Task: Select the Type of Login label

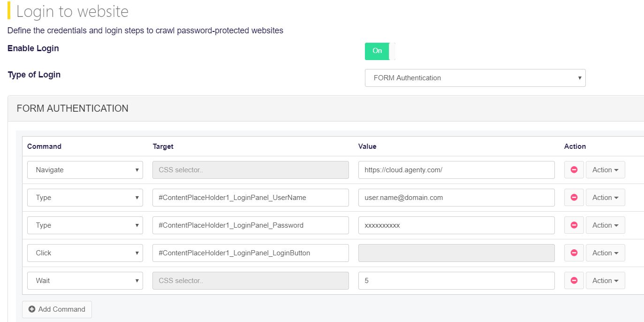Action: (x=34, y=75)
